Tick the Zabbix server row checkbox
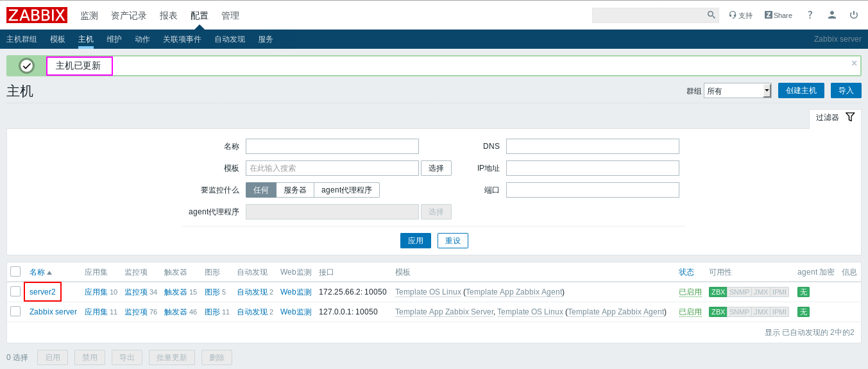Image resolution: width=868 pixels, height=369 pixels. point(15,311)
